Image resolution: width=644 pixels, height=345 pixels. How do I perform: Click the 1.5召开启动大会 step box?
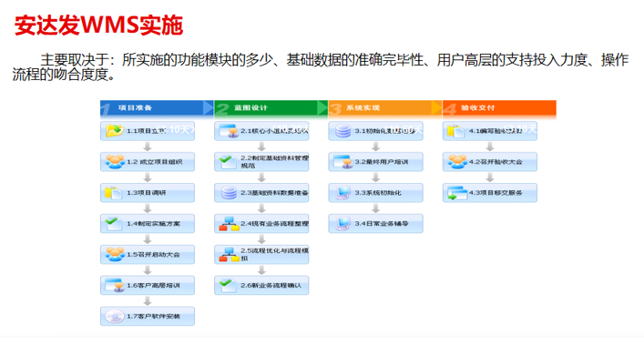(x=148, y=254)
